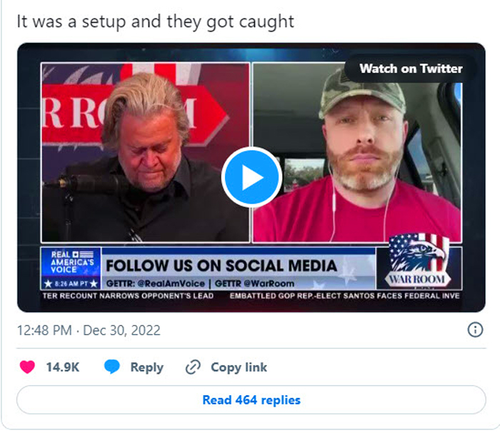The height and width of the screenshot is (448, 500).
Task: Click the Follow Us On Social Media banner
Action: (221, 266)
